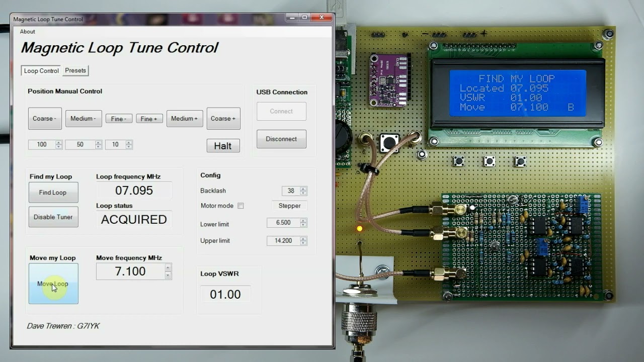
Task: Decrease the Move frequency MHz value
Action: 168,275
